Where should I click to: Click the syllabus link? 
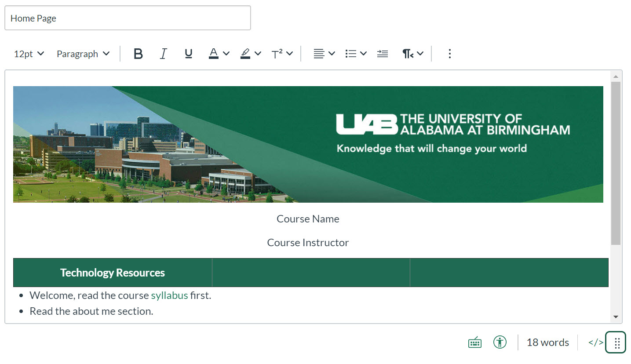(169, 295)
